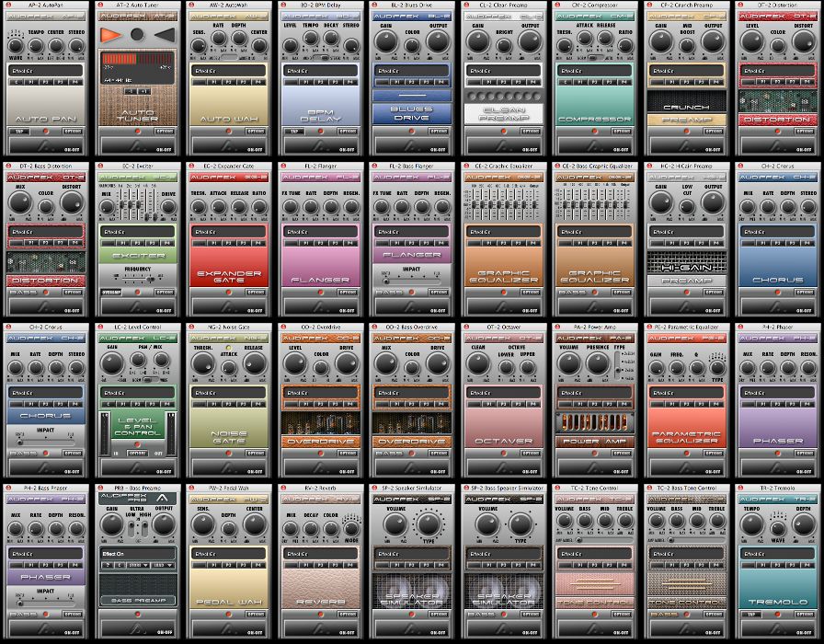Click the Treble knob on TC-2 Bass Tone Control
824x644 pixels.
tap(716, 521)
